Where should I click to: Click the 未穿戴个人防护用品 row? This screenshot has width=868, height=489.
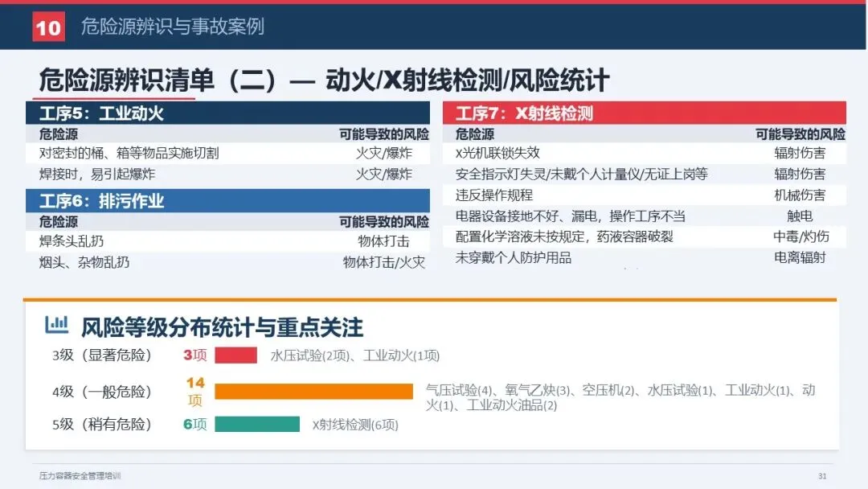pos(645,257)
